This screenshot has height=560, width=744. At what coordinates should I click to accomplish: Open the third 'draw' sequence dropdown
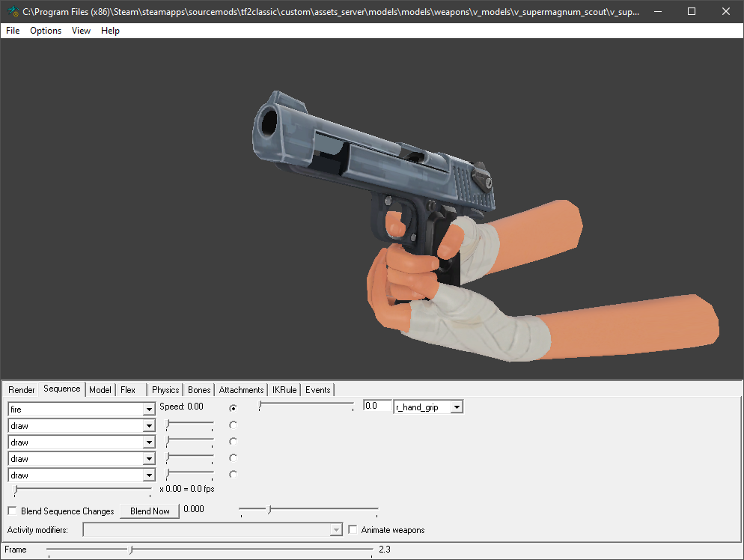tap(149, 459)
